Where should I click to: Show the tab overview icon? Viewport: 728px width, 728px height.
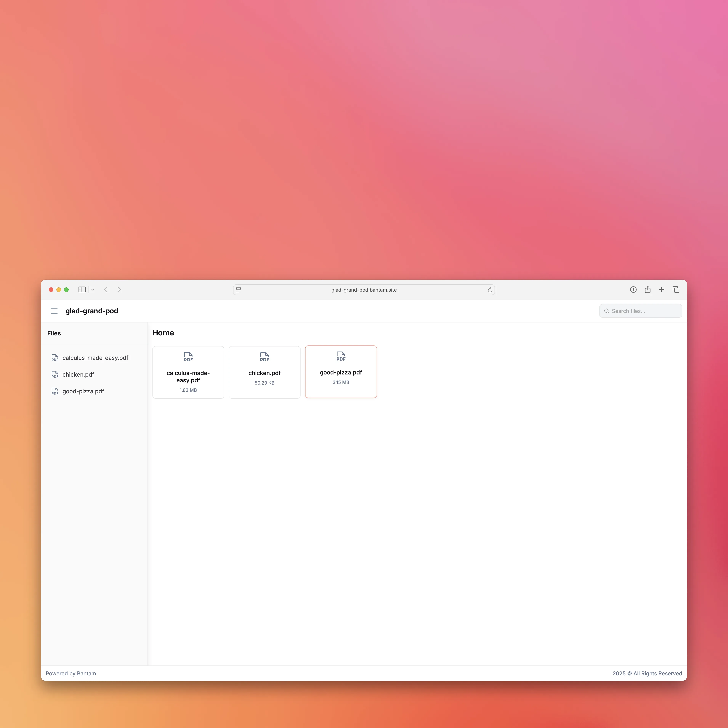click(x=676, y=289)
